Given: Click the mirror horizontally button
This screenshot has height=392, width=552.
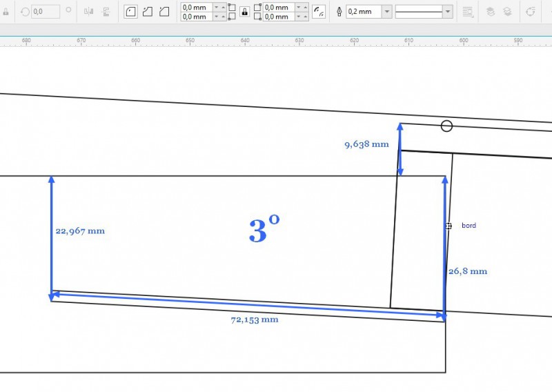Looking at the screenshot, I should 88,12.
